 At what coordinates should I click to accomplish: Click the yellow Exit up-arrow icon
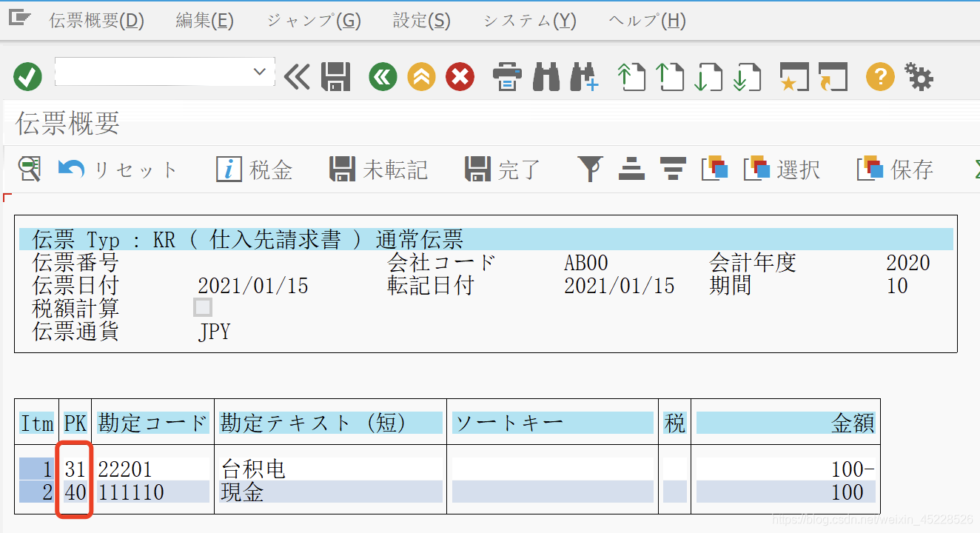(421, 76)
